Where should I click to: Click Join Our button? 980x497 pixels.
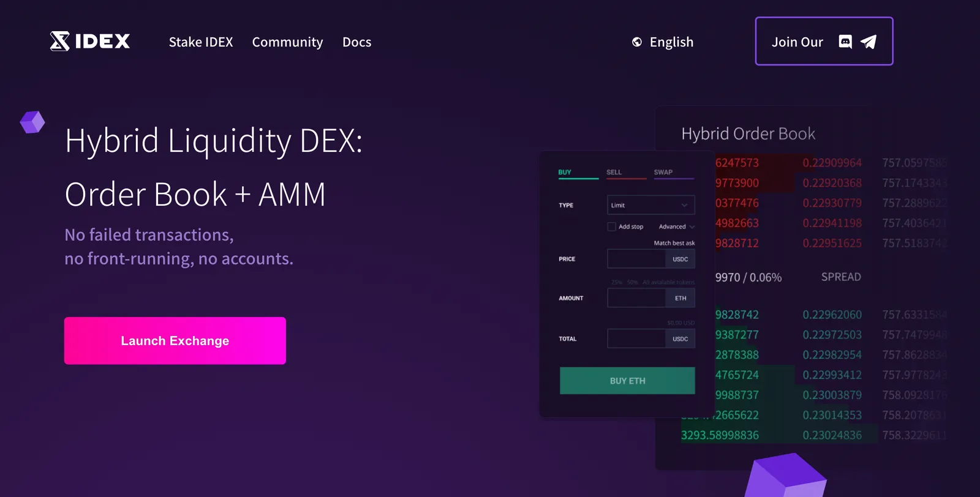click(x=824, y=41)
